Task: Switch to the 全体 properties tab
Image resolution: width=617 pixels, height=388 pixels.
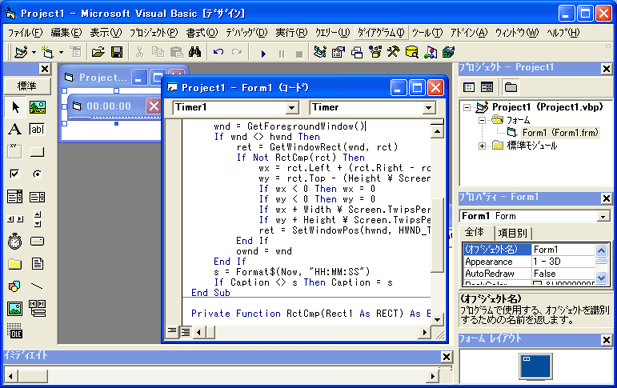Action: pyautogui.click(x=475, y=232)
